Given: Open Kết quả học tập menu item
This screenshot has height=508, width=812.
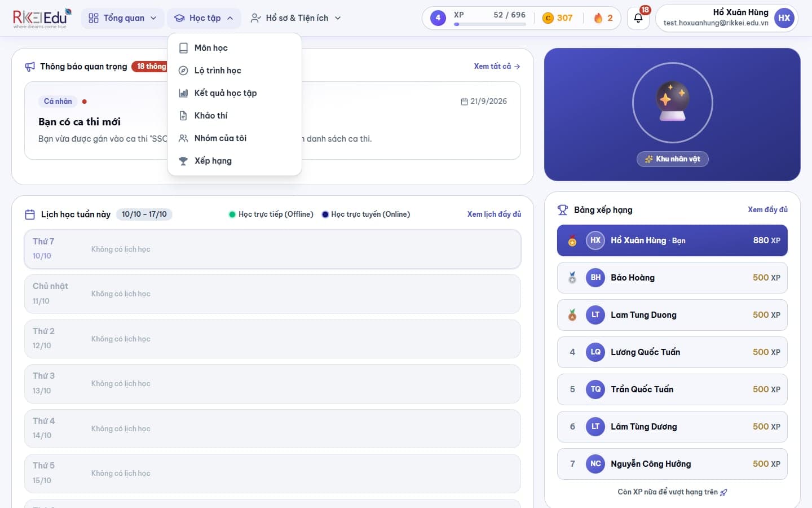Looking at the screenshot, I should 235,93.
